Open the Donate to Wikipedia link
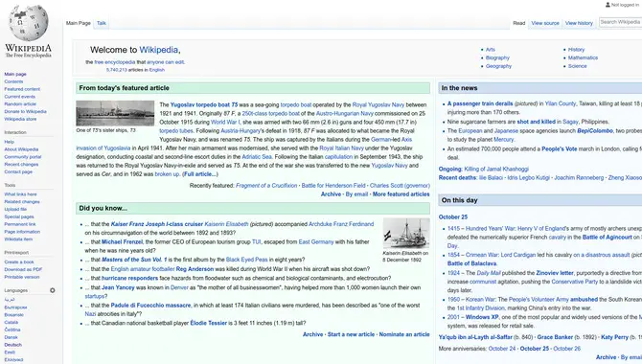Image resolution: width=642 pixels, height=364 pixels. pos(25,111)
